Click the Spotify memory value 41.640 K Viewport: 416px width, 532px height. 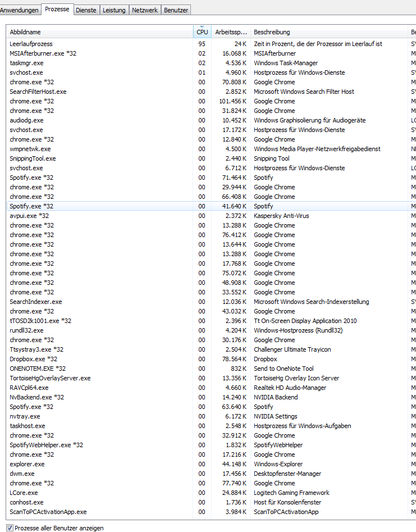click(235, 206)
